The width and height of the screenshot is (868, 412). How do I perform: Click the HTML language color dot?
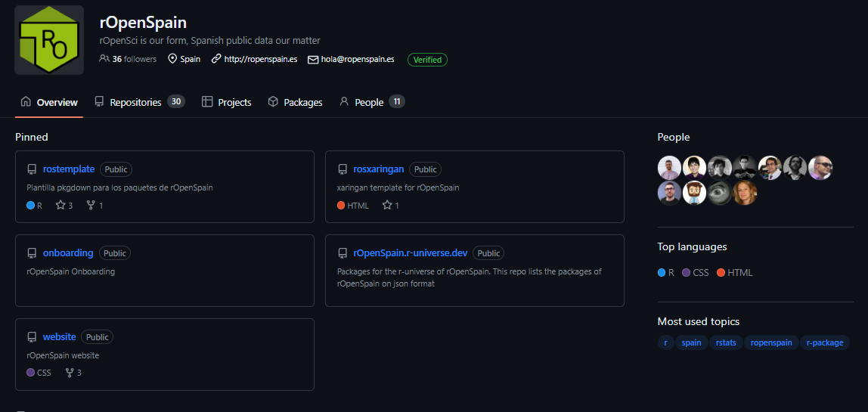[721, 272]
